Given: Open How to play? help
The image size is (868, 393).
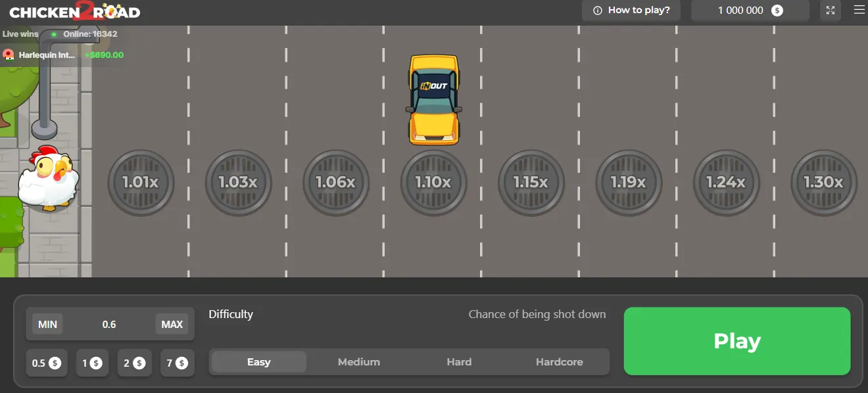Looking at the screenshot, I should coord(631,11).
